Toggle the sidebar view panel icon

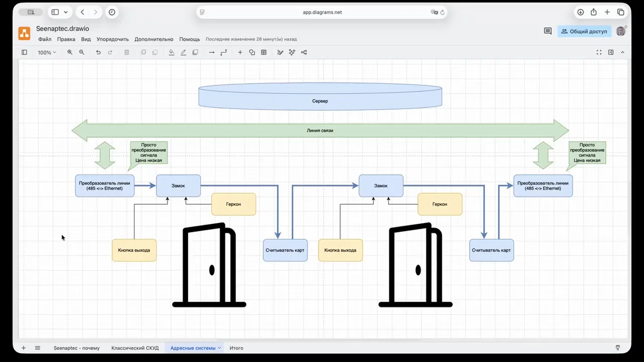point(24,52)
